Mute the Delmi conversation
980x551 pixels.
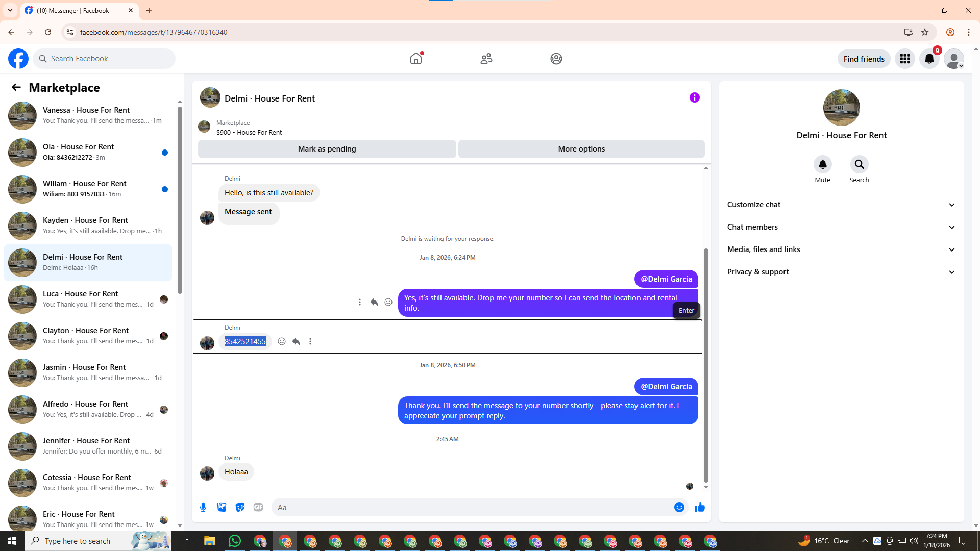pyautogui.click(x=822, y=164)
